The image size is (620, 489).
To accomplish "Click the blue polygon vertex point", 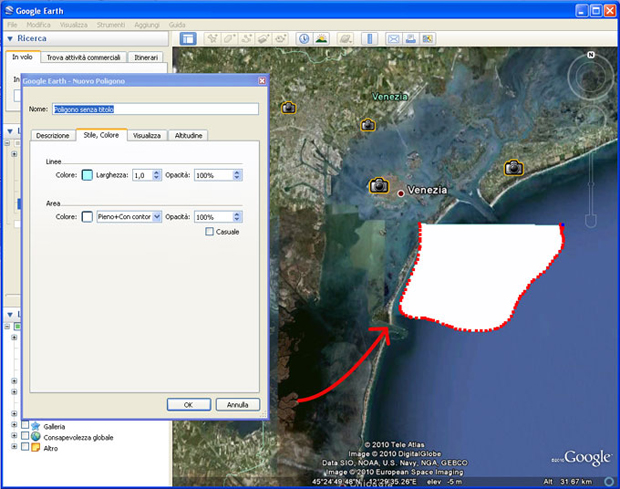I will [x=562, y=225].
